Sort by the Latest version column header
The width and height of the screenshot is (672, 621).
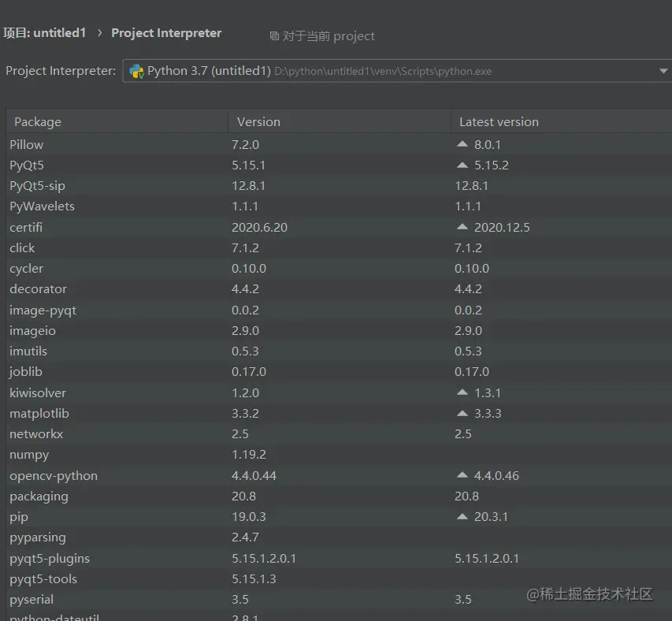[x=562, y=121]
